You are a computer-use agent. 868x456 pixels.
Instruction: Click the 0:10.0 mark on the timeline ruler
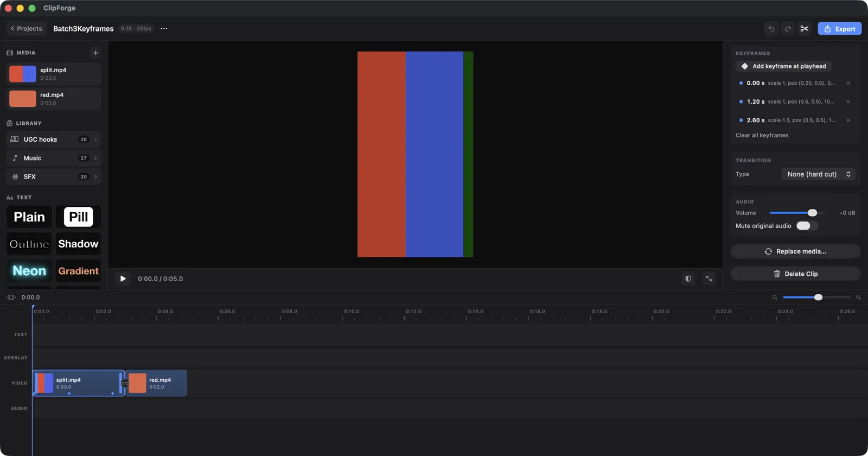coord(351,312)
